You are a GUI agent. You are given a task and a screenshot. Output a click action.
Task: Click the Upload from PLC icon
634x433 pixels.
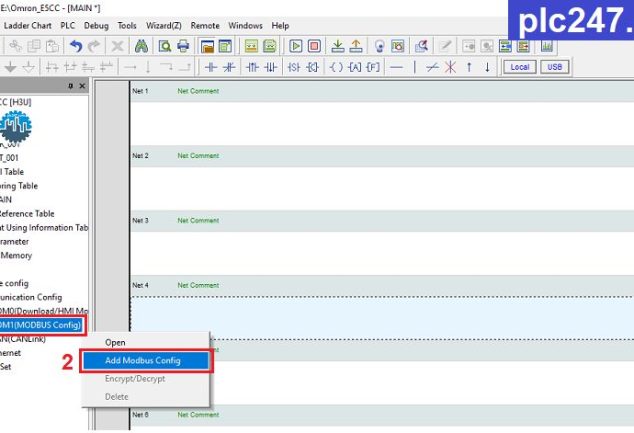(x=356, y=46)
